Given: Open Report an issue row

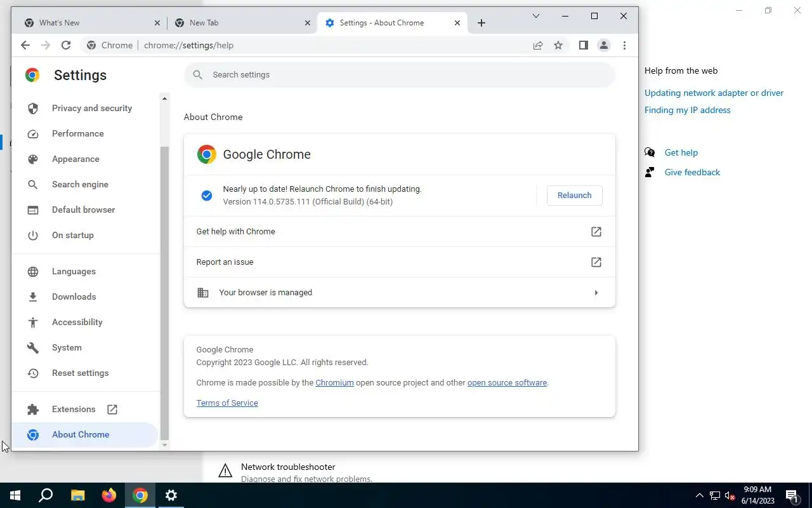Looking at the screenshot, I should click(400, 262).
